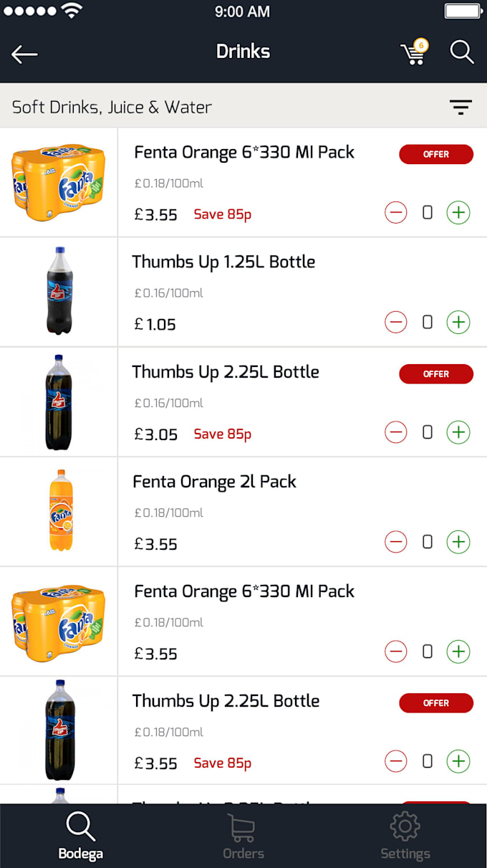Tap OFFER badge on first Fenta Orange pack

(x=436, y=154)
